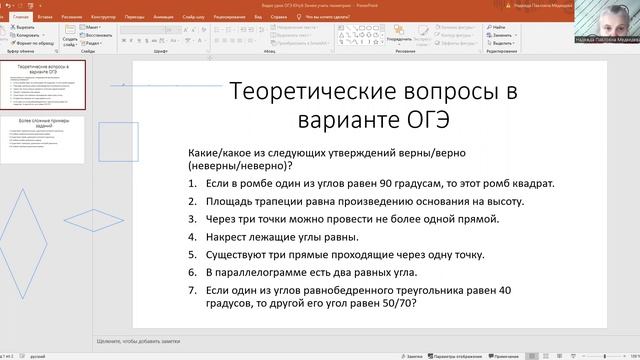The height and width of the screenshot is (360, 640).
Task: Select Normal view button in status bar
Action: coord(531,356)
